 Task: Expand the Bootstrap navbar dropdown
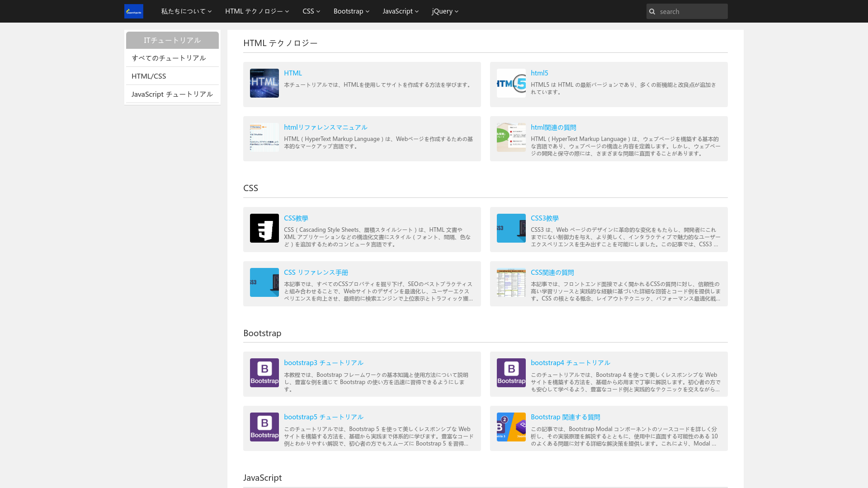[x=351, y=11]
